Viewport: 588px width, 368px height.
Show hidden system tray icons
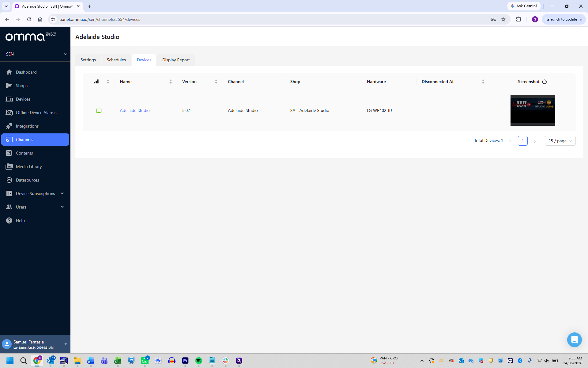422,361
